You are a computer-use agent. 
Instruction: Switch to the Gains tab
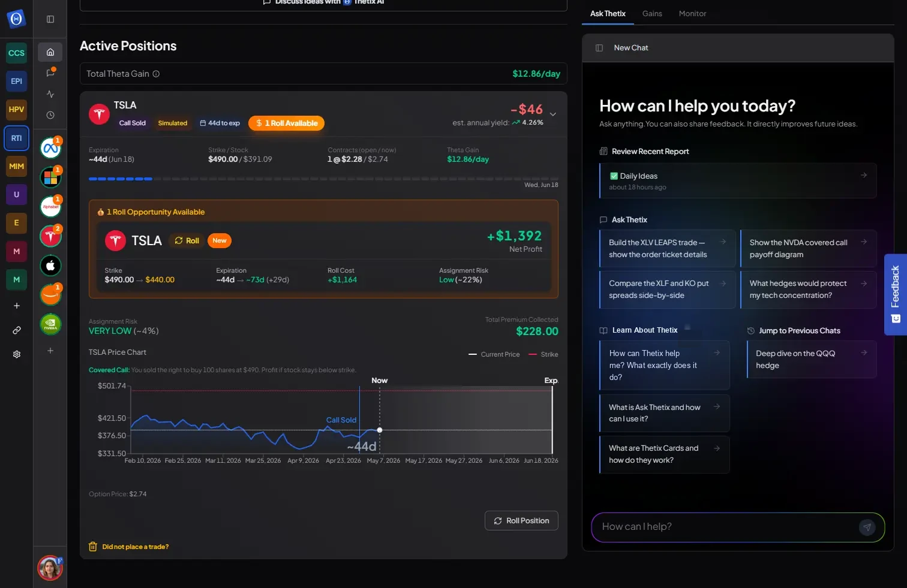(652, 13)
